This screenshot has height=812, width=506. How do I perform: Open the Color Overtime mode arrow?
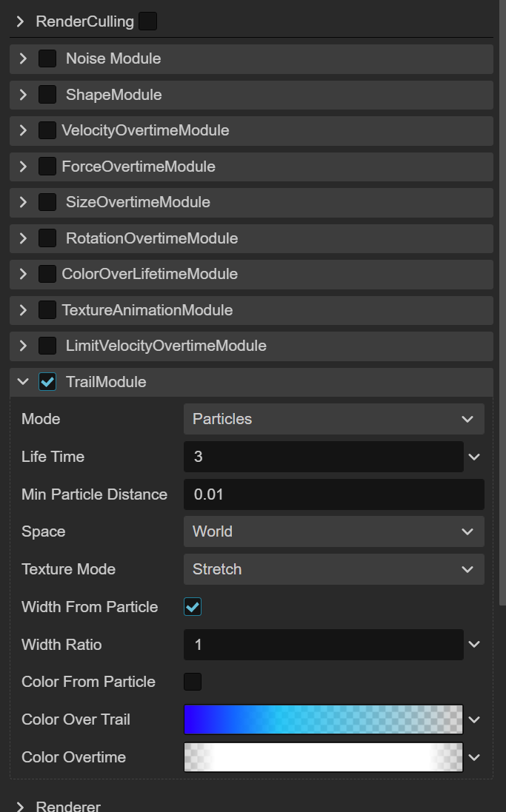(x=475, y=757)
